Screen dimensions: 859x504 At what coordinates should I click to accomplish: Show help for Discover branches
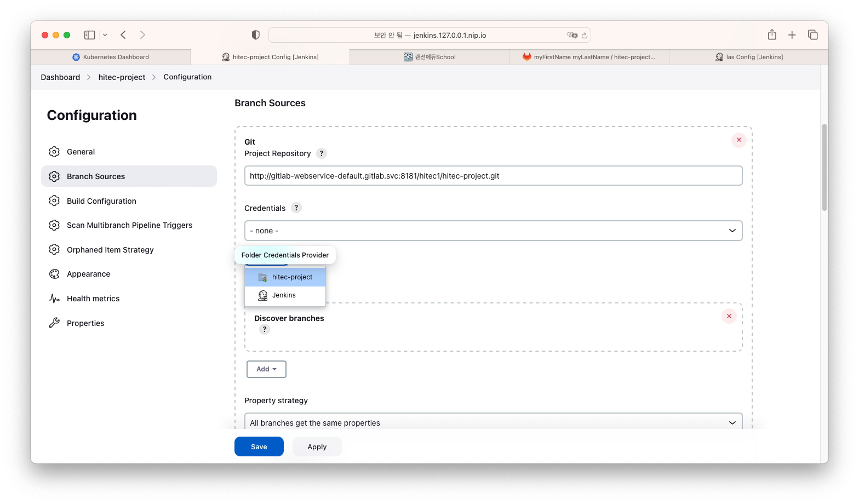click(x=265, y=329)
